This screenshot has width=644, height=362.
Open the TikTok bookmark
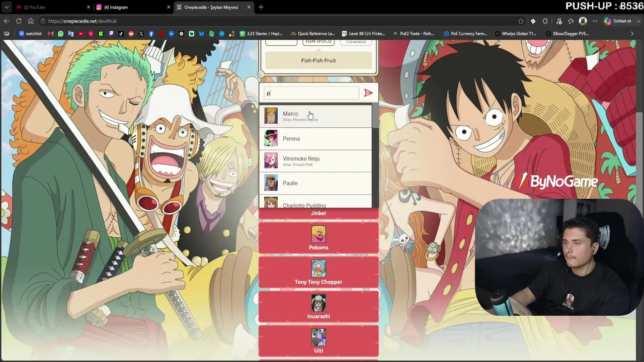point(121,34)
